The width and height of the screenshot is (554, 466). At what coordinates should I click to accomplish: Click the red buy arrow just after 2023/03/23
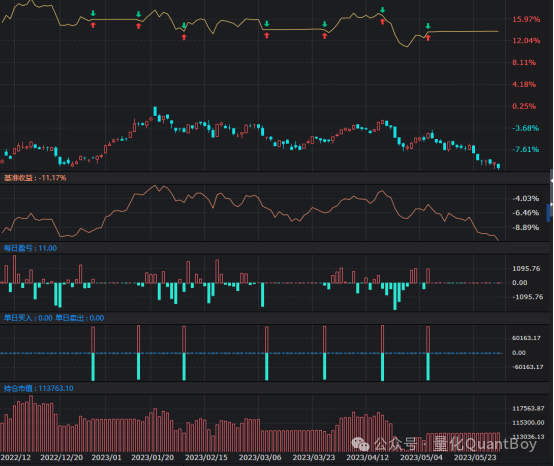click(325, 36)
